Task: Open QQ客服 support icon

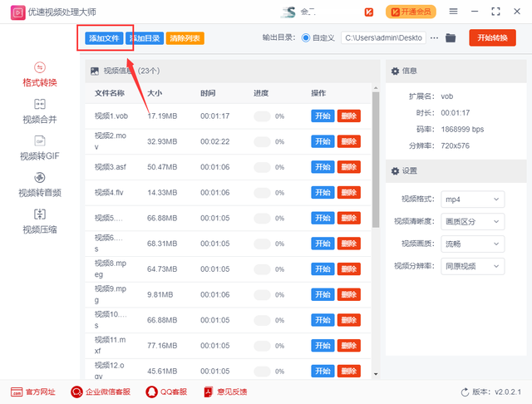Action: [x=151, y=392]
